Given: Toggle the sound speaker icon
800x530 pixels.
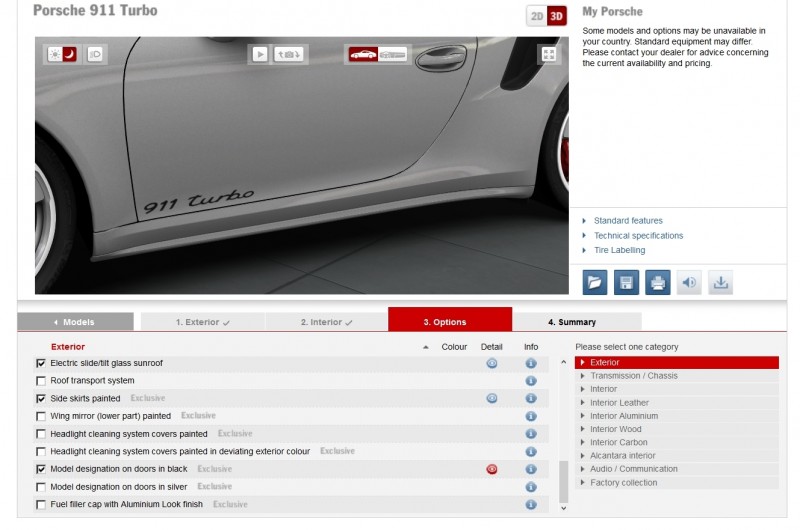Looking at the screenshot, I should [689, 283].
